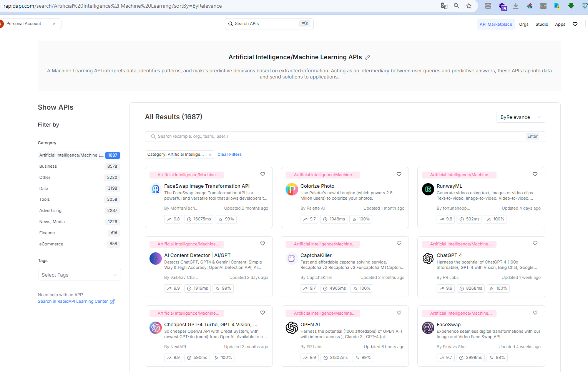
Task: Click 98% success badge on FaceSwap card
Action: point(497,358)
